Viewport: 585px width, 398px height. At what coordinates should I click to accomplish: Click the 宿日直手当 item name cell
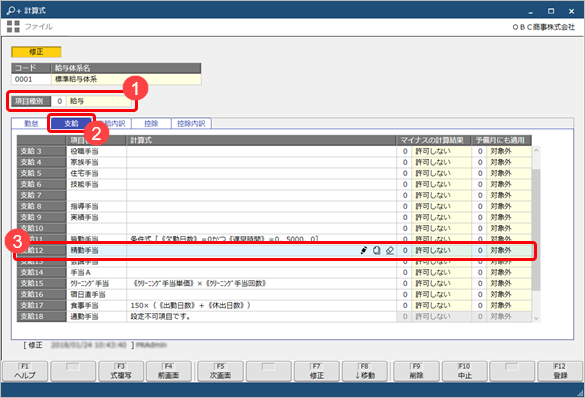96,294
